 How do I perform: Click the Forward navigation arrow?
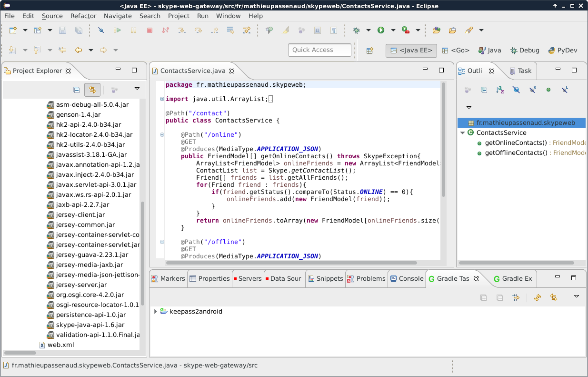[103, 50]
